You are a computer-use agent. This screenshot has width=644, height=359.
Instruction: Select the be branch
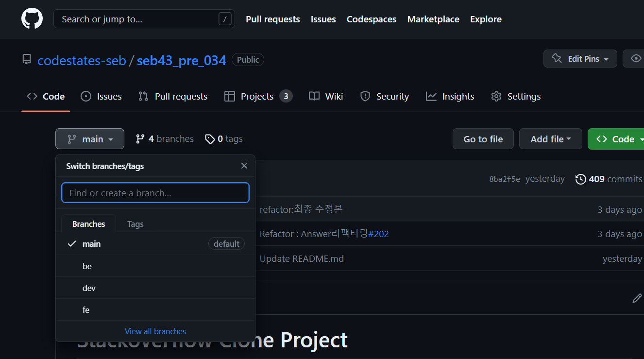[155, 266]
